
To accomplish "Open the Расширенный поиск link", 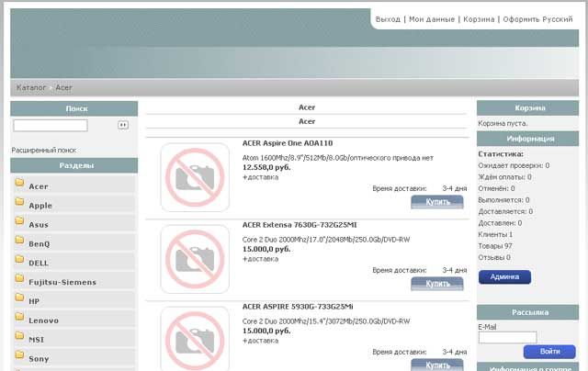I will pos(44,151).
